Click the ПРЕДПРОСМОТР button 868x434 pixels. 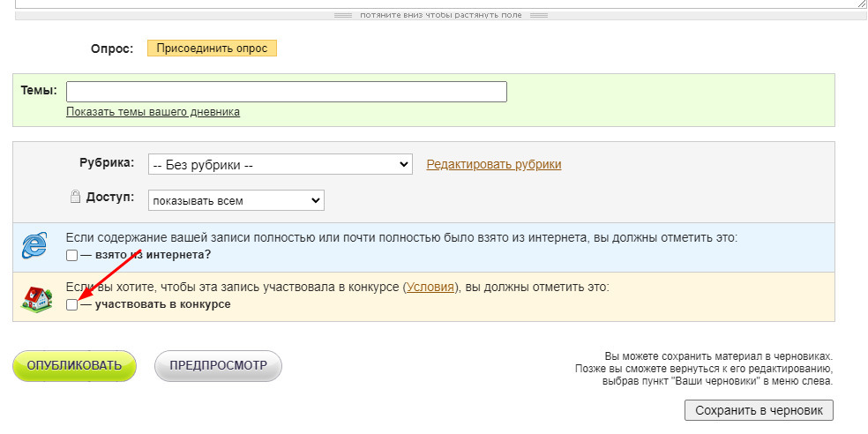pyautogui.click(x=218, y=365)
